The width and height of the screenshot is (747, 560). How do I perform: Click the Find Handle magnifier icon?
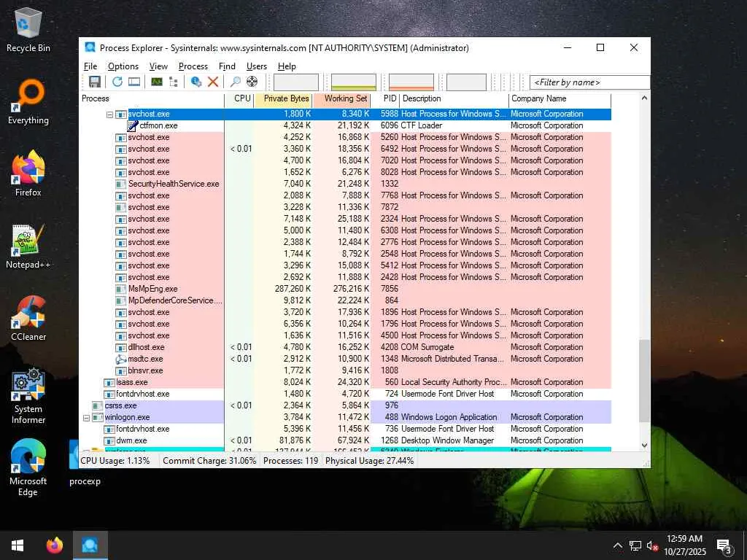pos(236,82)
